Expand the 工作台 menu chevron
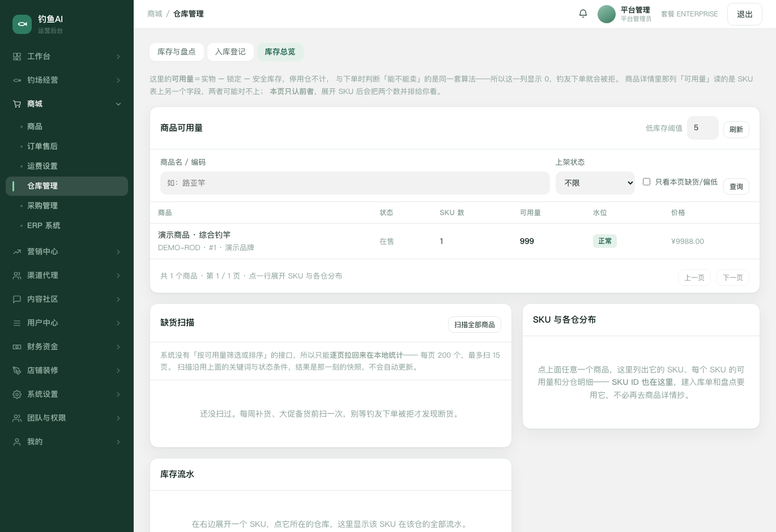This screenshot has height=532, width=776. click(118, 57)
